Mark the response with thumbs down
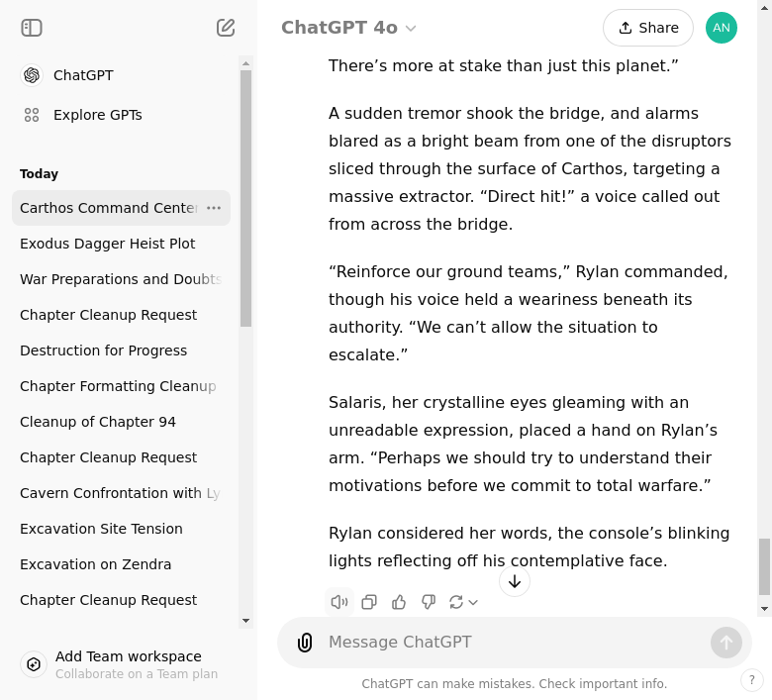This screenshot has height=700, width=772. 429,602
